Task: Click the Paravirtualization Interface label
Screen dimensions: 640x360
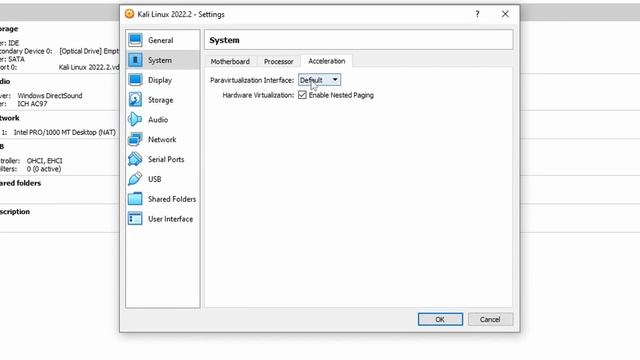Action: (x=252, y=80)
